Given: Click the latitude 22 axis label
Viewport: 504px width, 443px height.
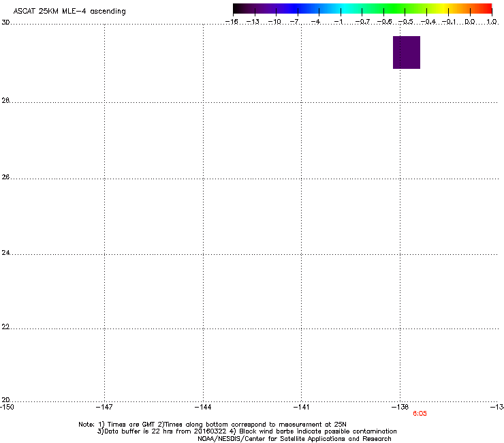Looking at the screenshot, I should 5,327.
